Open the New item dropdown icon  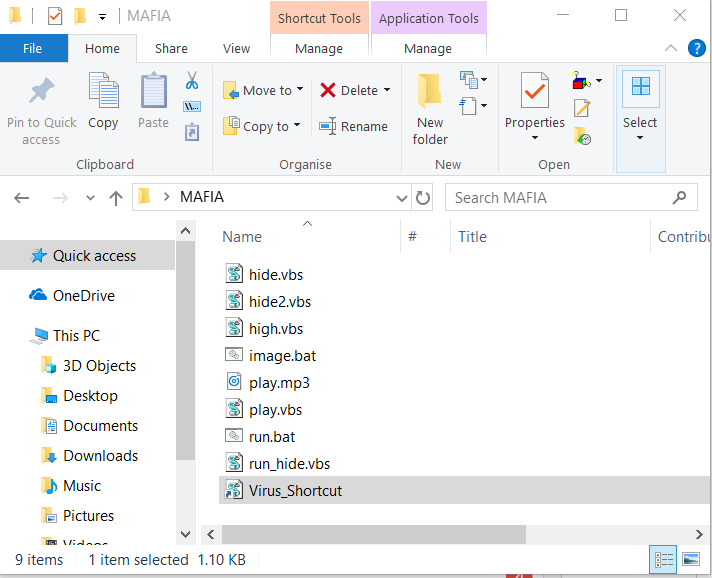pyautogui.click(x=473, y=80)
